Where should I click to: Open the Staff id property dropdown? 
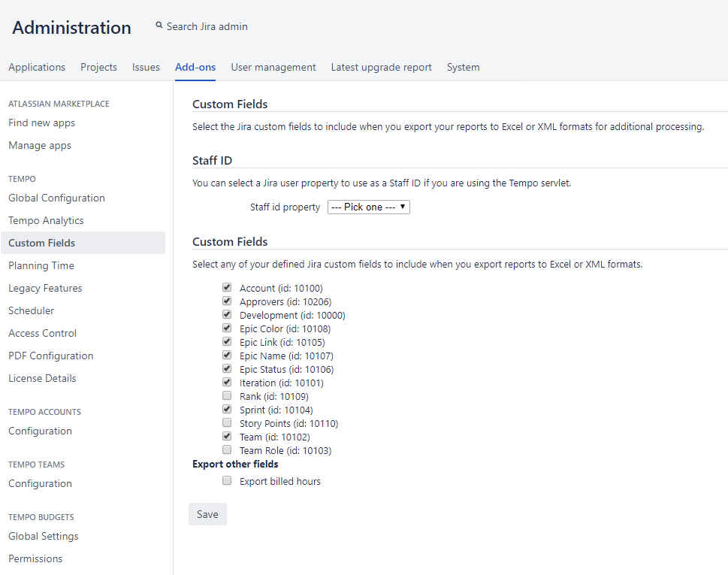point(368,207)
